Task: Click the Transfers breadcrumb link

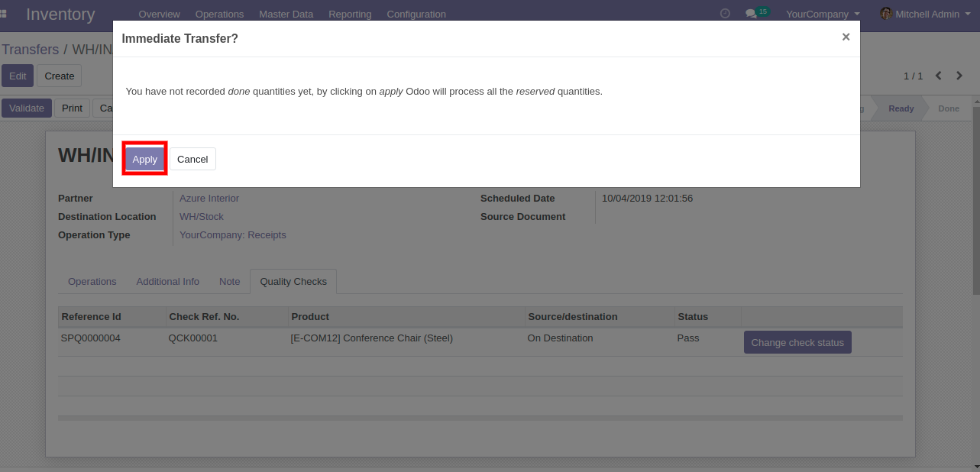Action: pyautogui.click(x=31, y=50)
